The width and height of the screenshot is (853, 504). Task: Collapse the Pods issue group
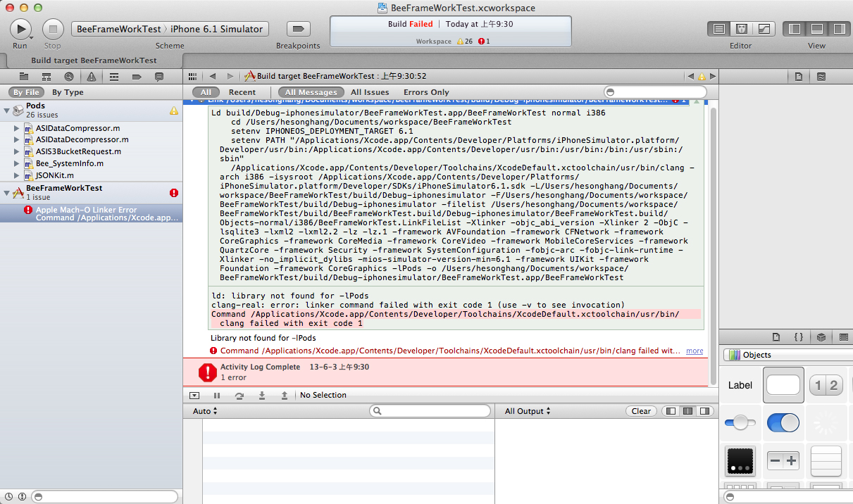click(x=6, y=110)
